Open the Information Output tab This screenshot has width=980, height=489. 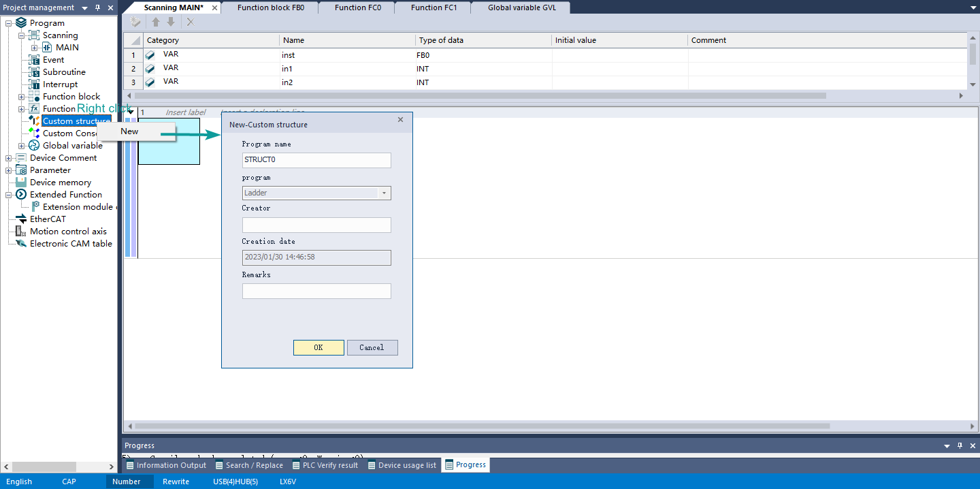pyautogui.click(x=165, y=465)
